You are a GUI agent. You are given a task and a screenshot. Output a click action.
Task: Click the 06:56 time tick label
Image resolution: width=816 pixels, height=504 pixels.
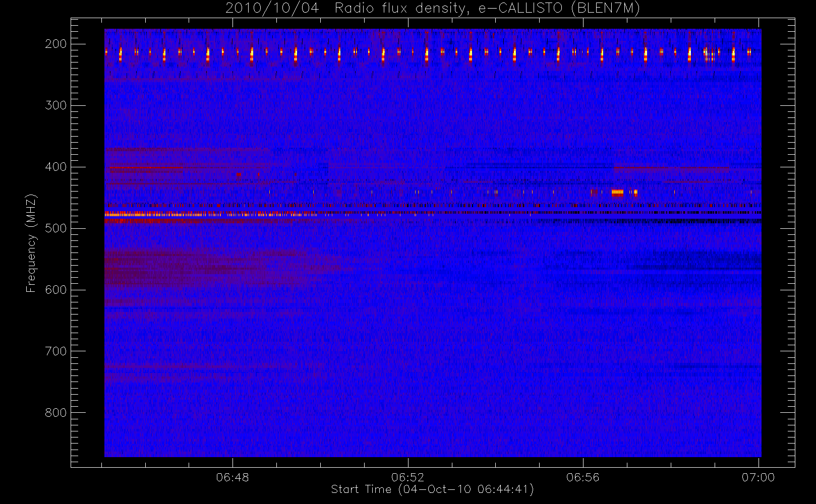click(x=583, y=477)
